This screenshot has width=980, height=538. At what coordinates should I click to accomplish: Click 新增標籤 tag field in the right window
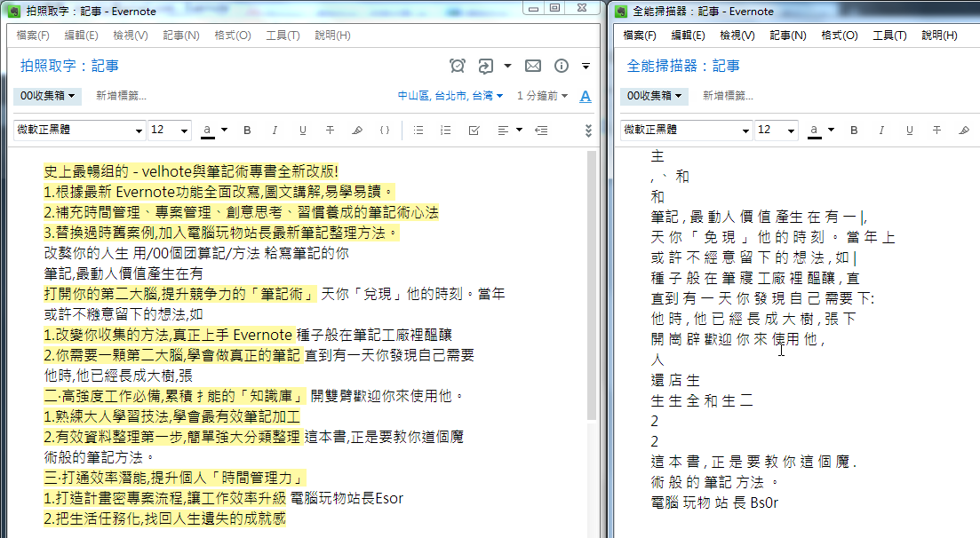click(x=729, y=96)
